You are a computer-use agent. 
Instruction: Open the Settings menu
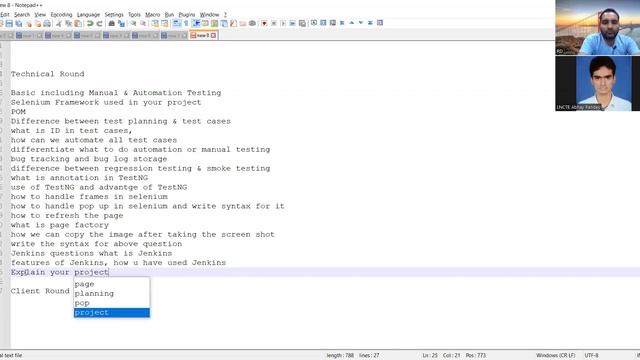[x=114, y=15]
